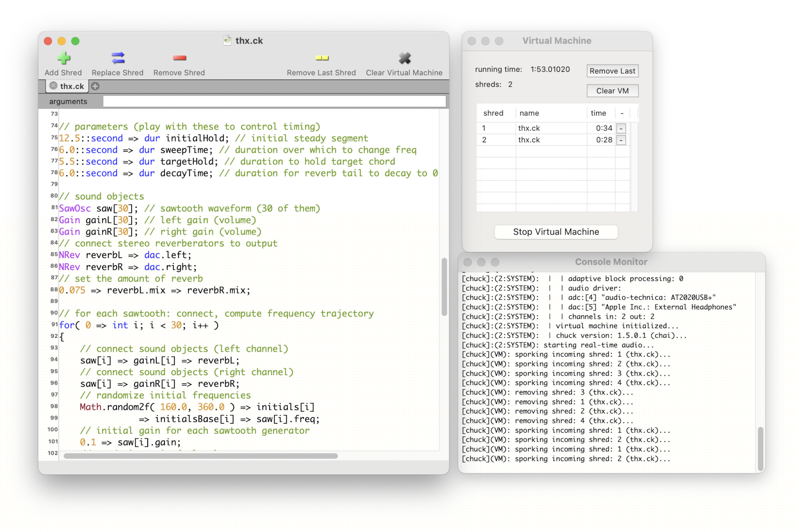Click into the arguments input field
798x532 pixels.
274,101
